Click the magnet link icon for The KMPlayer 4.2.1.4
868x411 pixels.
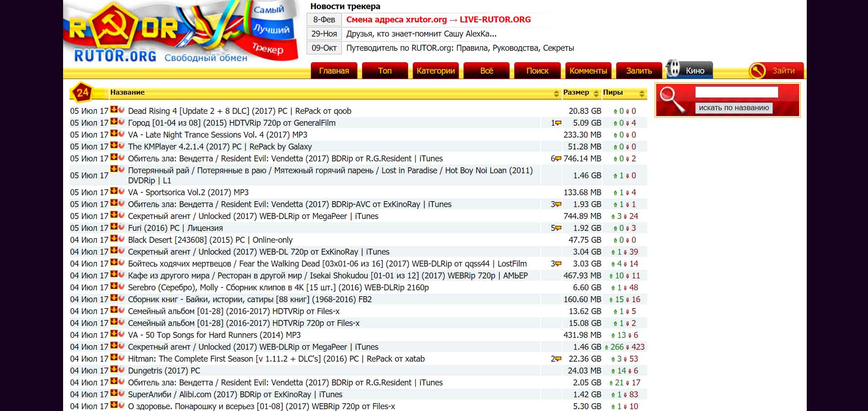tap(121, 145)
